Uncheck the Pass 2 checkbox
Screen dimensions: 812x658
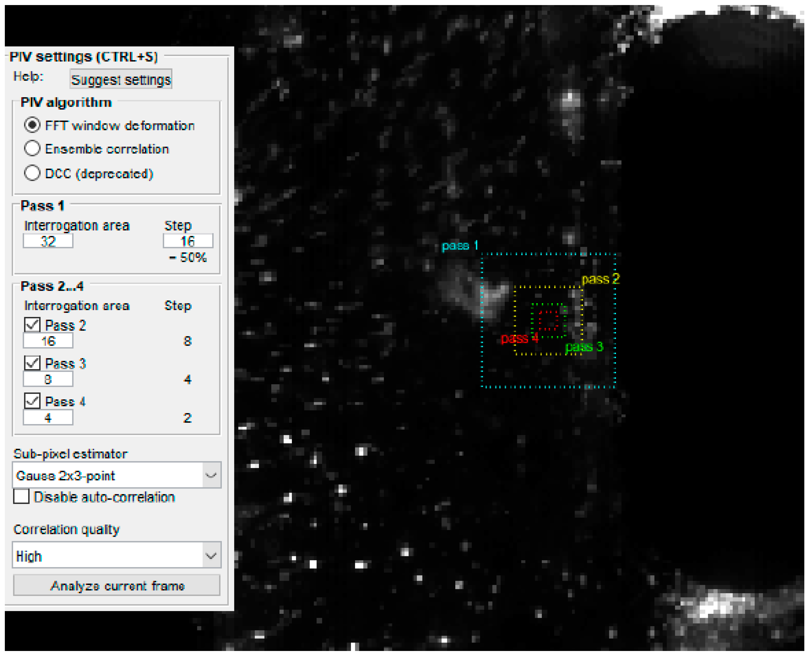pos(32,325)
